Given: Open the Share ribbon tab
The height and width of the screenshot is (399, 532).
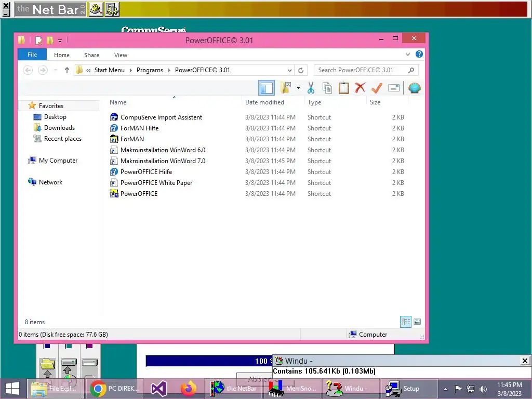Looking at the screenshot, I should [91, 55].
